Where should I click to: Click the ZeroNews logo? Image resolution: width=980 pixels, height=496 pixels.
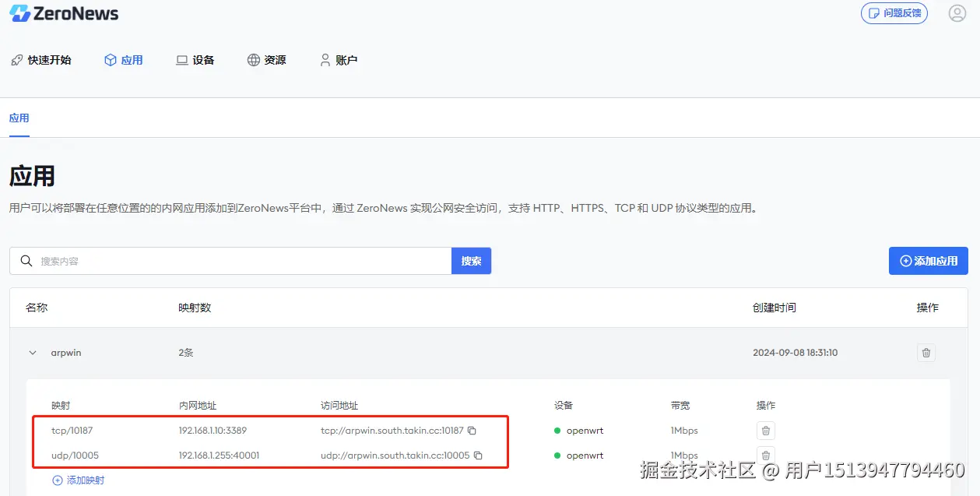[64, 13]
